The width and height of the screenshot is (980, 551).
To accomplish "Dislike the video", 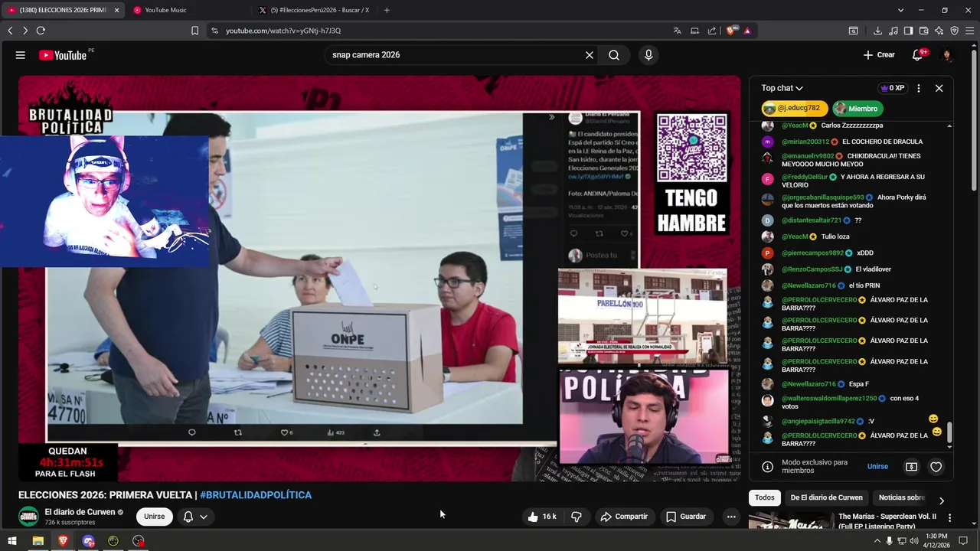I will coord(577,517).
